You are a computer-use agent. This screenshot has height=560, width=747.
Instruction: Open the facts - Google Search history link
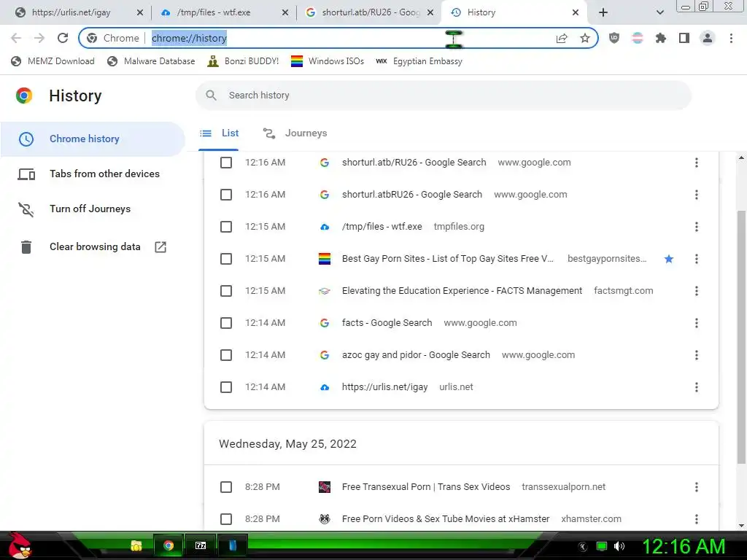click(387, 323)
